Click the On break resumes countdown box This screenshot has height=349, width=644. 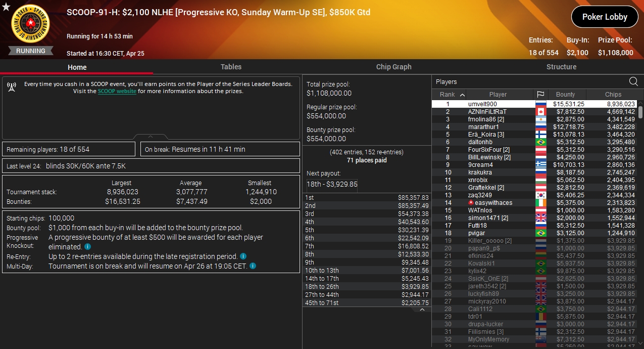click(x=220, y=149)
